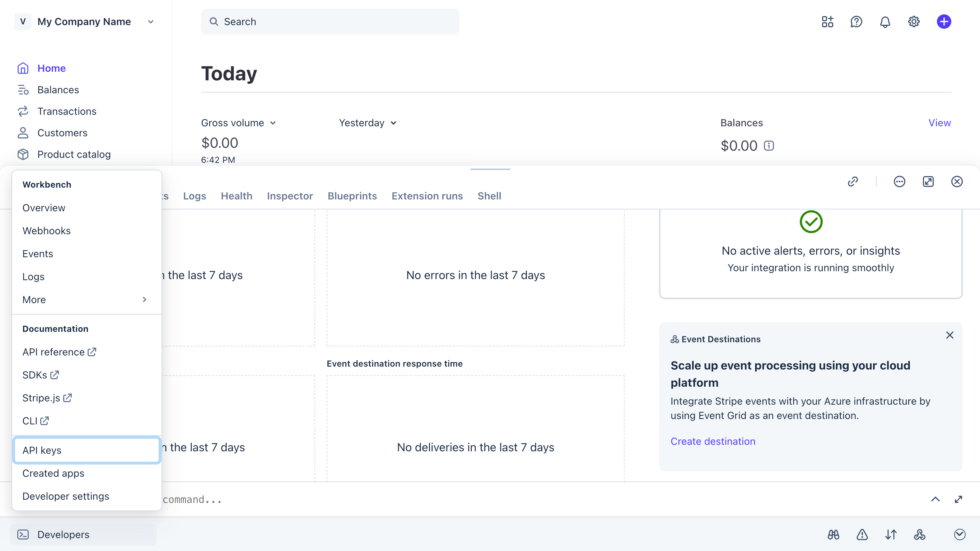This screenshot has height=551, width=980.
Task: Select Events in Workbench menu
Action: pyautogui.click(x=87, y=254)
